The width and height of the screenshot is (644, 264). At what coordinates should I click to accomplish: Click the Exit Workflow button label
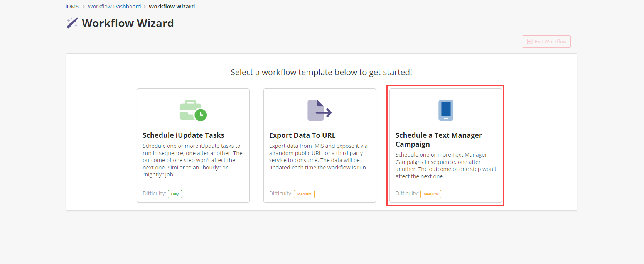pyautogui.click(x=550, y=42)
